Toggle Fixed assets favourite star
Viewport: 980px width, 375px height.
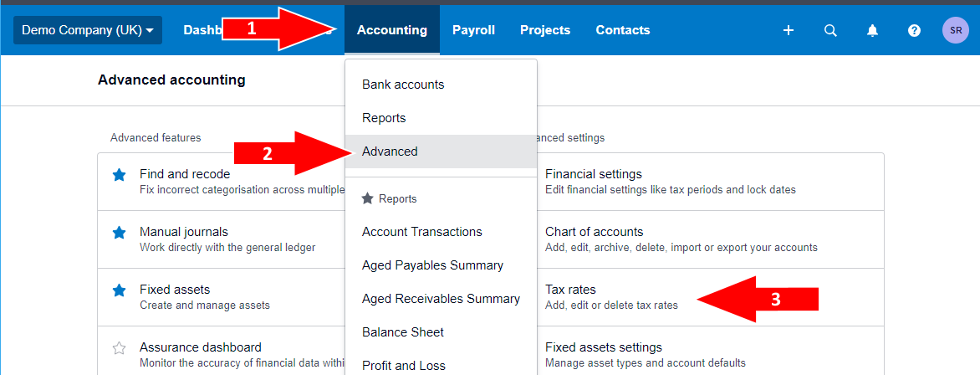(x=119, y=290)
